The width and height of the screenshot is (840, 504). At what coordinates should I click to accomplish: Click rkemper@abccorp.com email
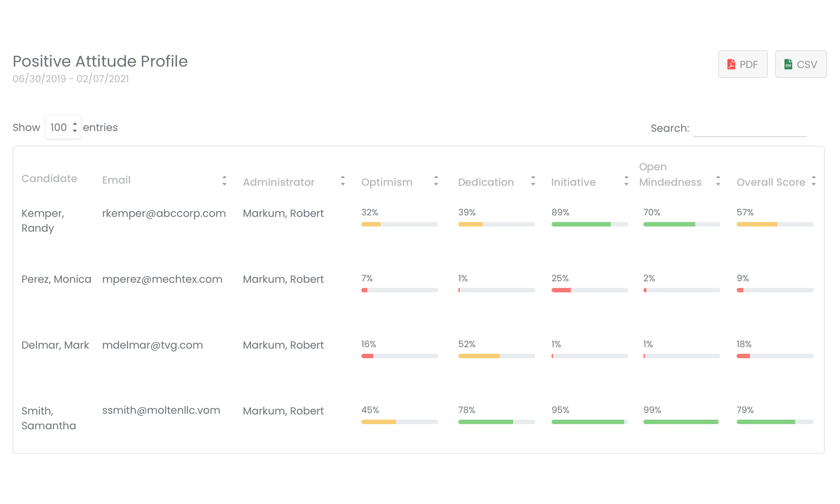[164, 213]
